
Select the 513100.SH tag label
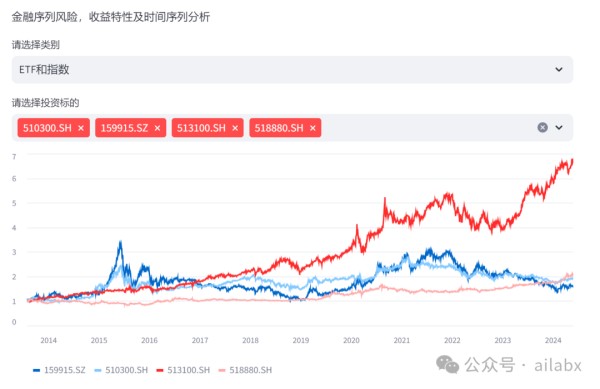pyautogui.click(x=201, y=128)
